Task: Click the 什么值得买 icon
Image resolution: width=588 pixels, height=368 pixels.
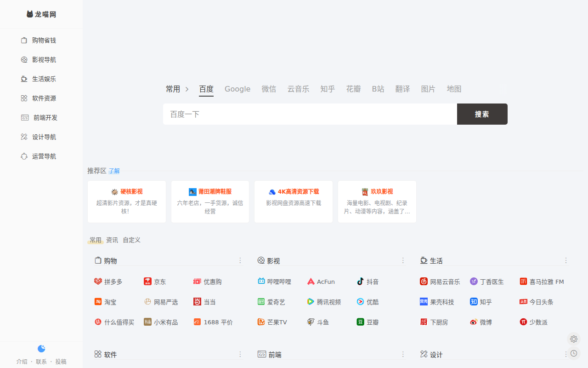Action: click(98, 322)
